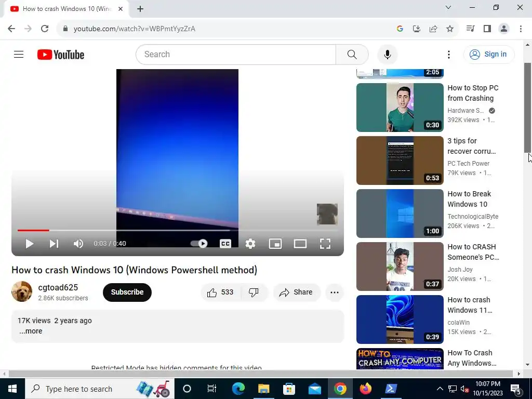Click the Chrome address bar URL

[x=135, y=29]
